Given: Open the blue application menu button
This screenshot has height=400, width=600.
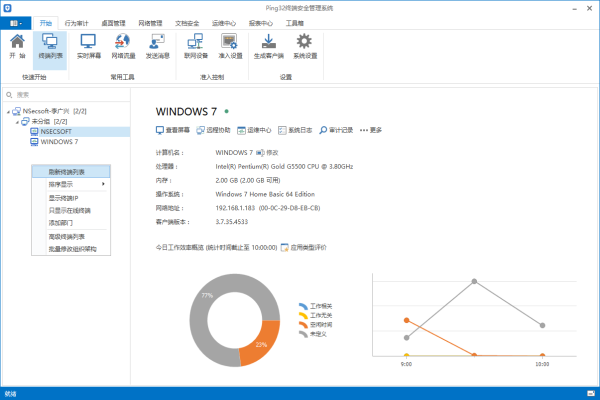Looking at the screenshot, I should (16, 23).
